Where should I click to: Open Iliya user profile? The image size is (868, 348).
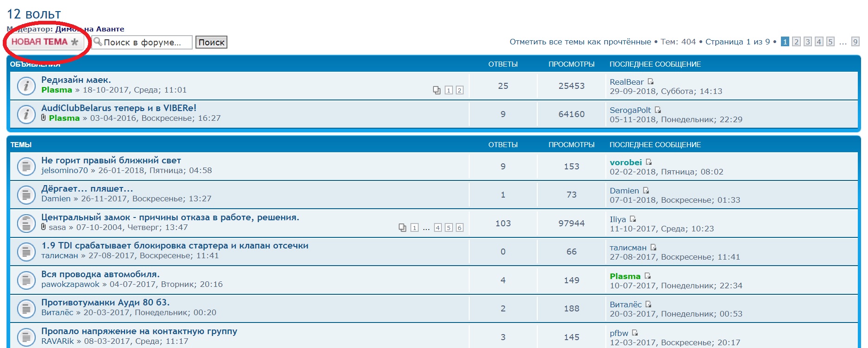point(618,219)
